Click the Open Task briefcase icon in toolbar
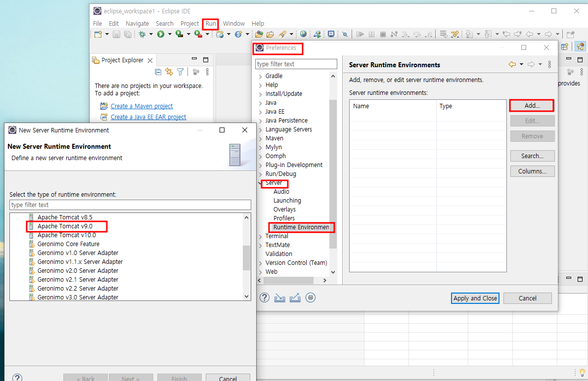 point(270,35)
